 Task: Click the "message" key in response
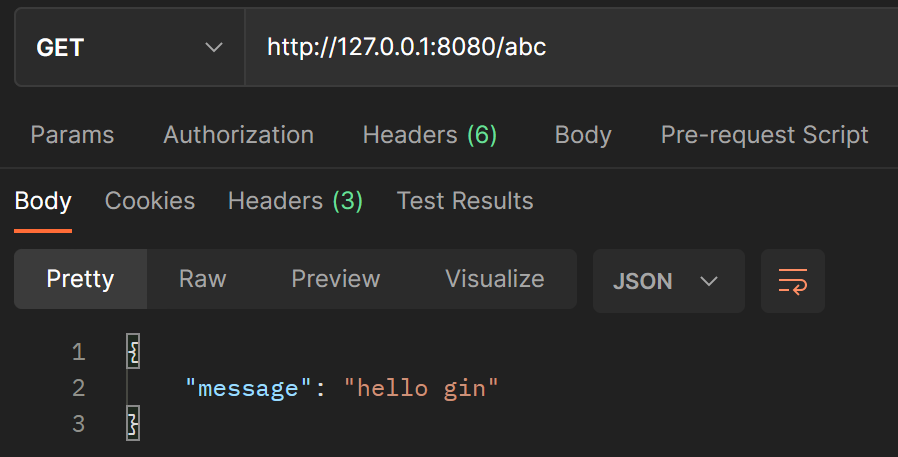tap(243, 388)
